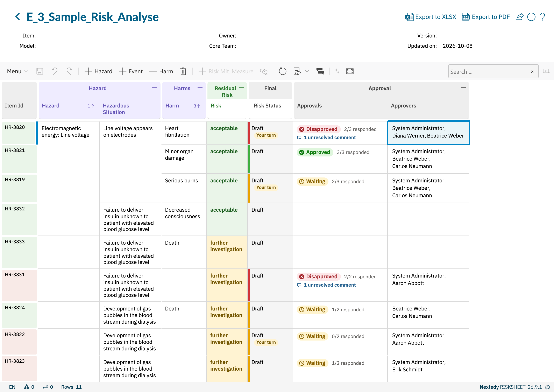Open the settings gear in status bar
The image size is (554, 392).
[x=547, y=387]
